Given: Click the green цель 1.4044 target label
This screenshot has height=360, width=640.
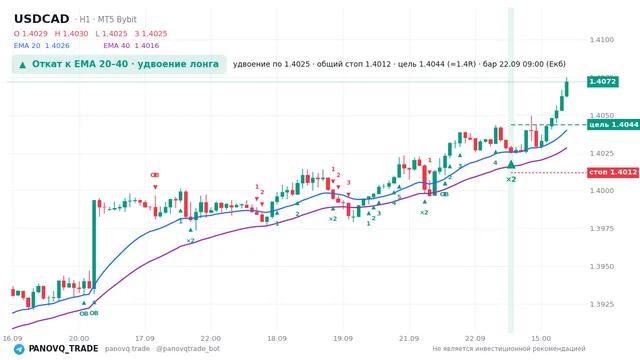Looking at the screenshot, I should tap(613, 124).
